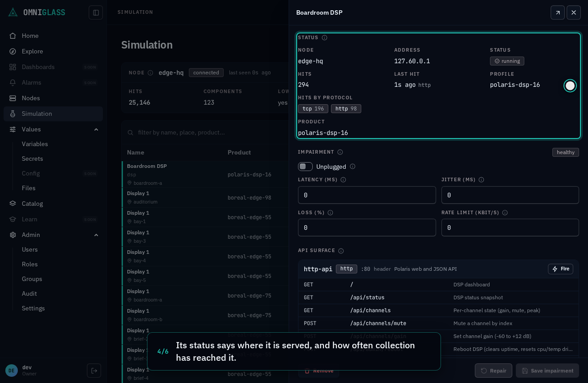Focus the Jitter (ms) input
The height and width of the screenshot is (383, 588).
click(x=510, y=195)
